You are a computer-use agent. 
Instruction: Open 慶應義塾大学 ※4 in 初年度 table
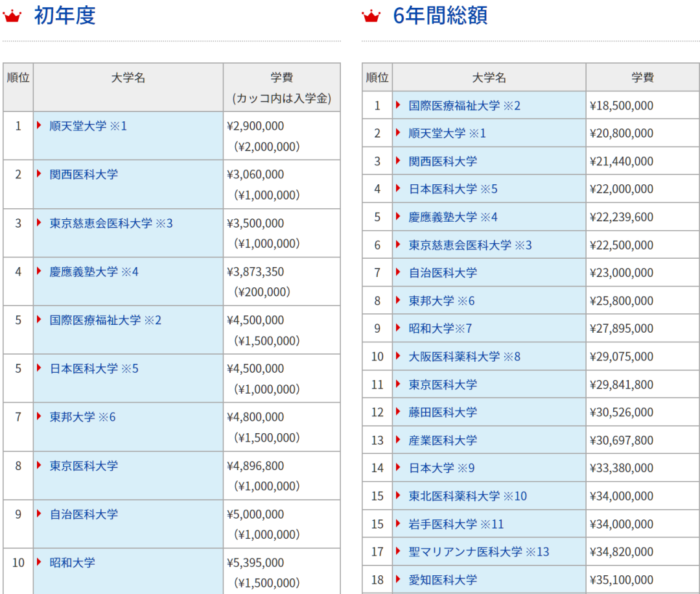[94, 272]
